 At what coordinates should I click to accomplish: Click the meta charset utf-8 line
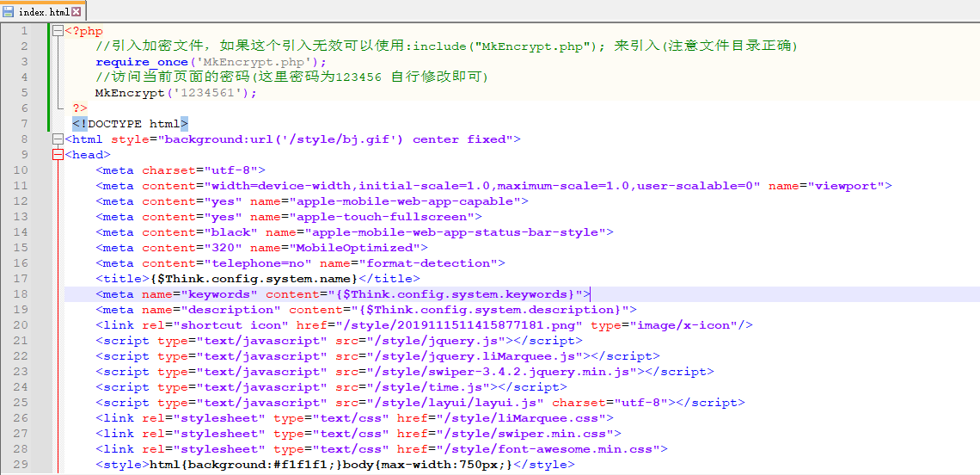coord(181,170)
